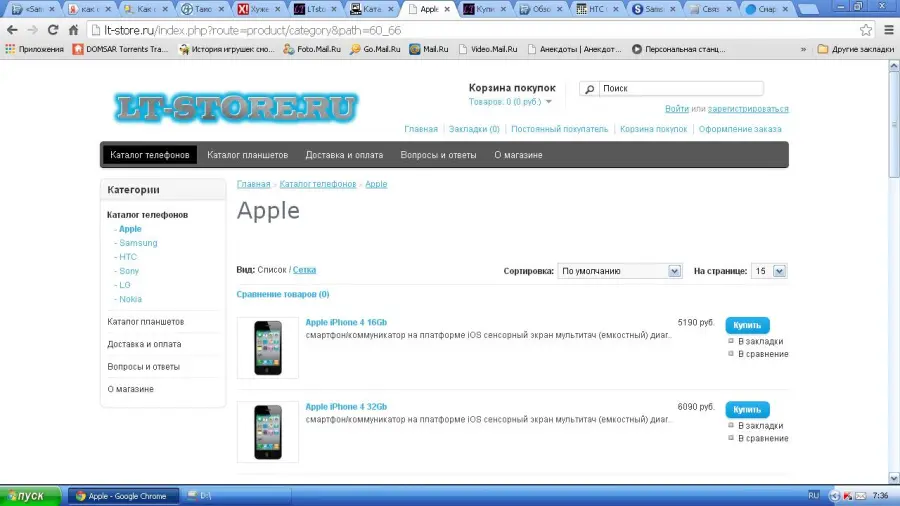Viewport: 900px width, 506px height.
Task: Select the LG category
Action: click(x=125, y=285)
